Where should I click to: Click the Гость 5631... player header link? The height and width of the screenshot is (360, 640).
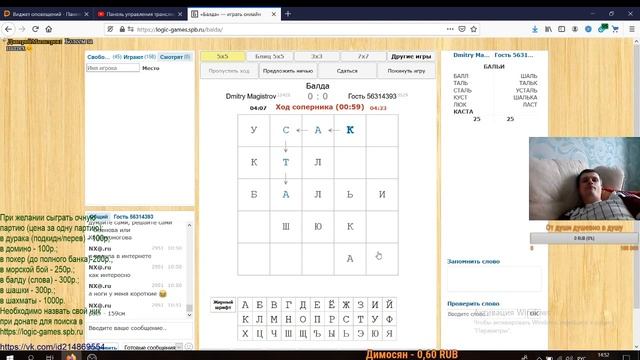(x=513, y=55)
